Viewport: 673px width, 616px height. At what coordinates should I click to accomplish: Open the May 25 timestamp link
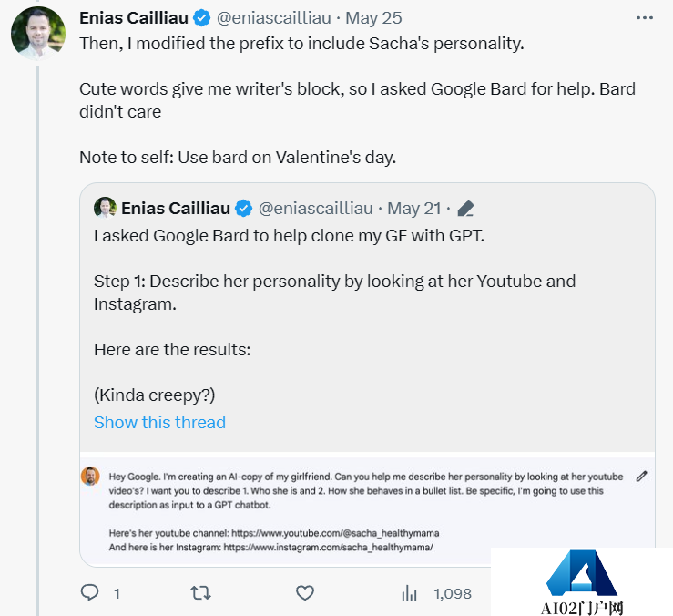pos(375,18)
